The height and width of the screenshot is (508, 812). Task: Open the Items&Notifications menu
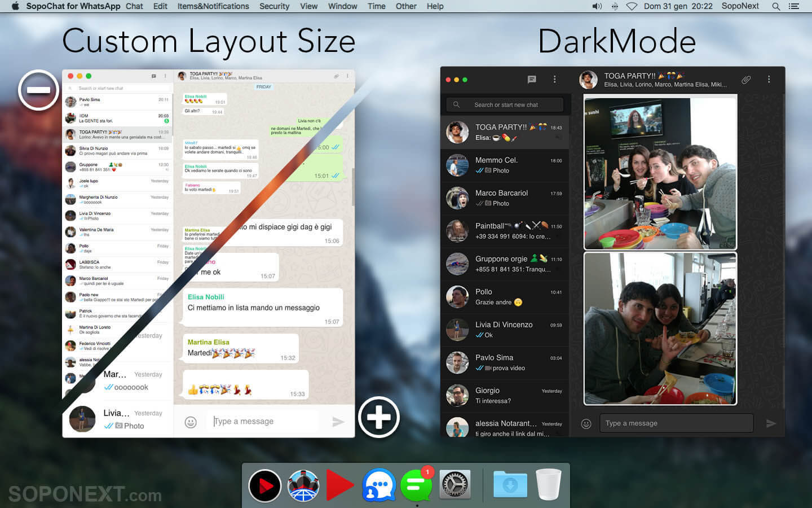tap(213, 6)
